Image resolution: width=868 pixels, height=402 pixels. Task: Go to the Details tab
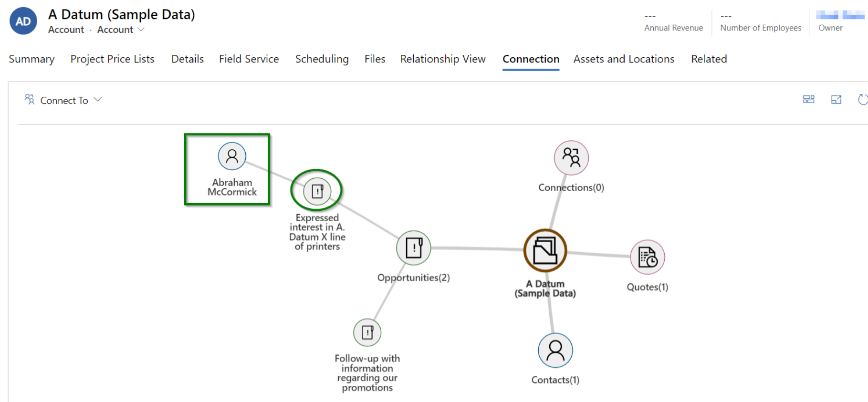pyautogui.click(x=188, y=59)
